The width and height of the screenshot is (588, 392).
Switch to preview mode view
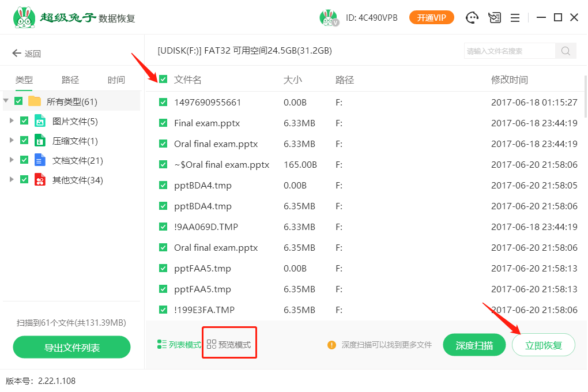229,345
